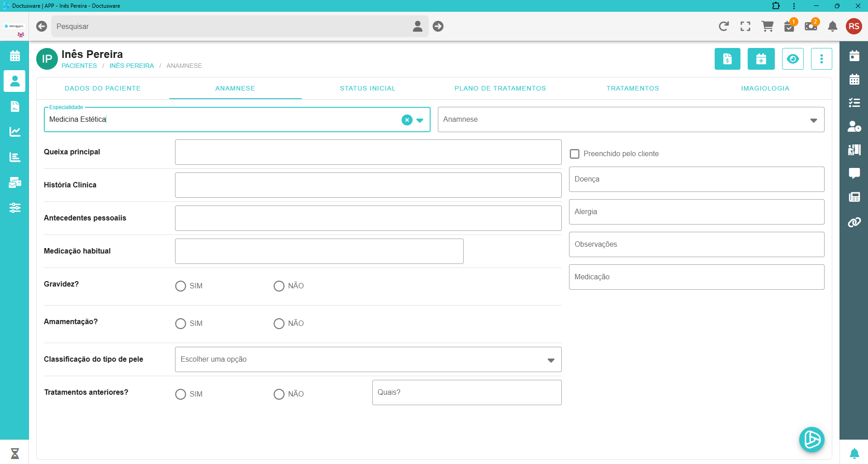Screen dimensions: 868x464
Task: Click the PACIENTES breadcrumb link
Action: tap(79, 66)
